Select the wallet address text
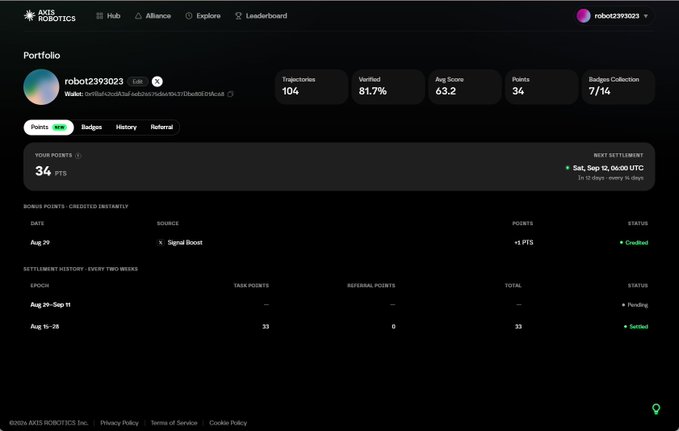 155,94
